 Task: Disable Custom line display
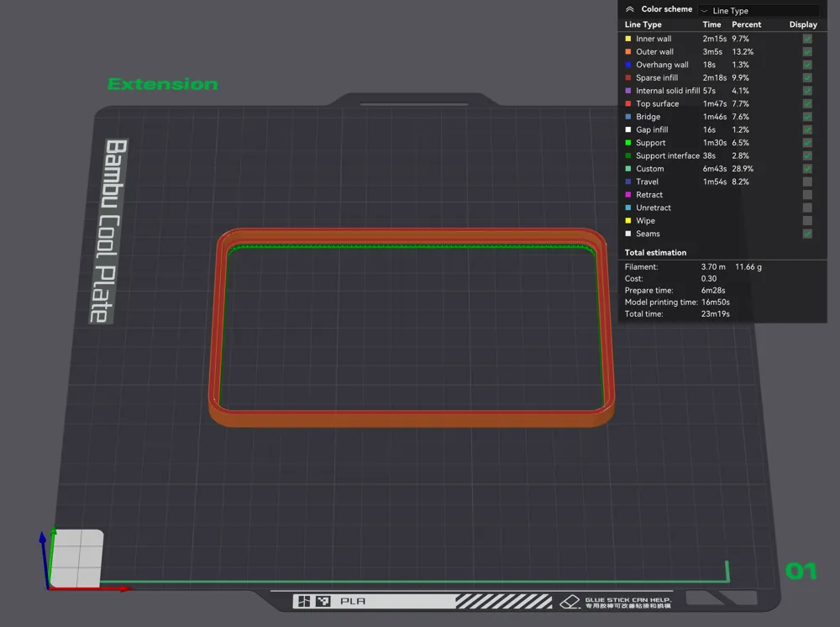pos(807,168)
